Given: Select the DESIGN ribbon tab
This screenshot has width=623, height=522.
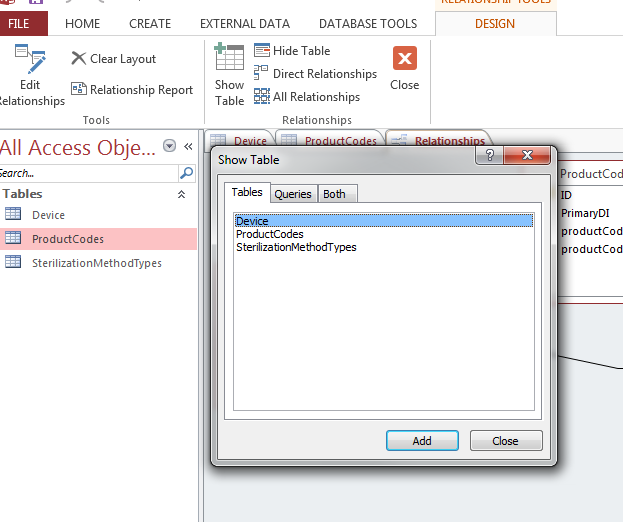Looking at the screenshot, I should [x=495, y=24].
